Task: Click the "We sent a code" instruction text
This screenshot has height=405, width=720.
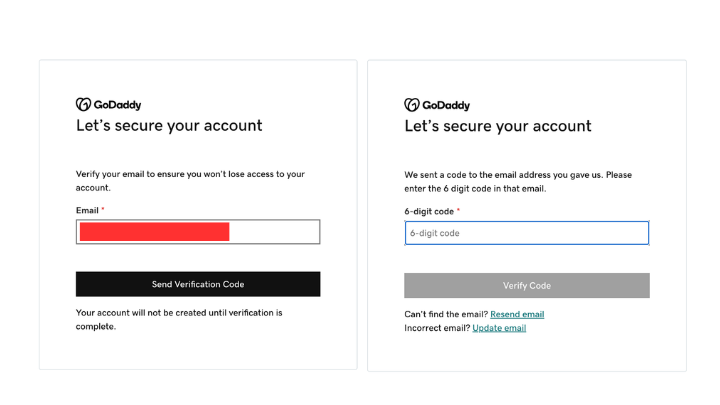Action: (518, 182)
